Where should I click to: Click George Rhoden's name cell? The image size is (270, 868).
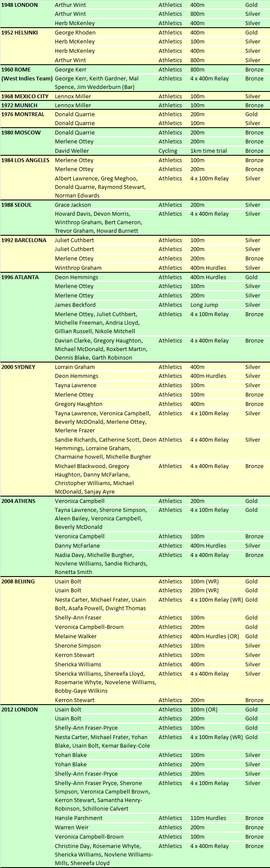coord(75,33)
